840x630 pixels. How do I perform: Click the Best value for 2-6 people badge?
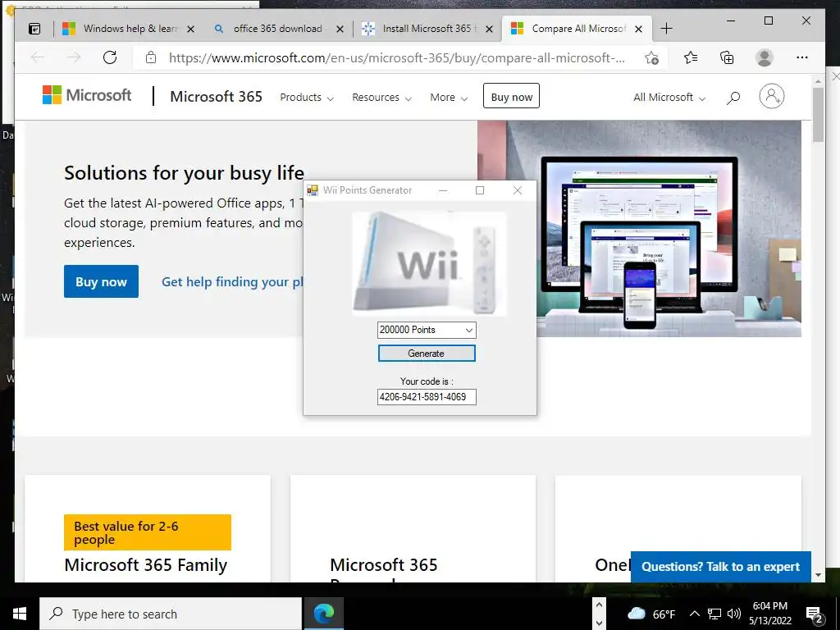(x=148, y=532)
